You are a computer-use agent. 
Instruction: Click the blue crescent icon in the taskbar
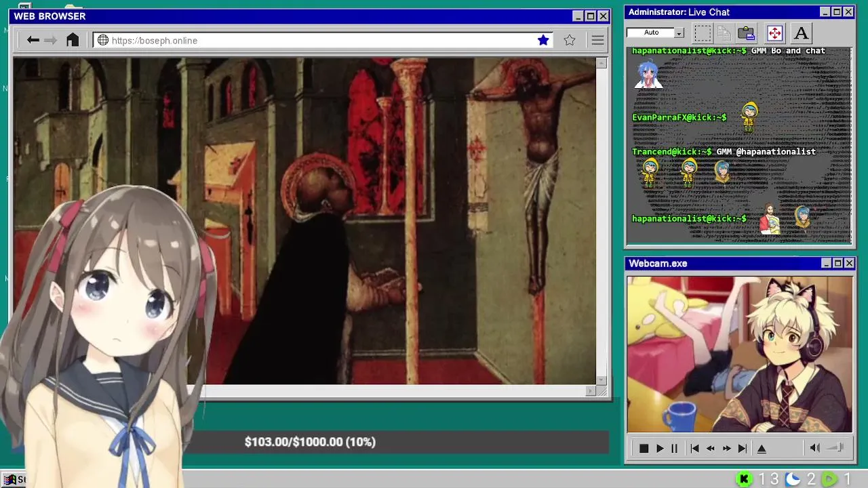tap(793, 479)
